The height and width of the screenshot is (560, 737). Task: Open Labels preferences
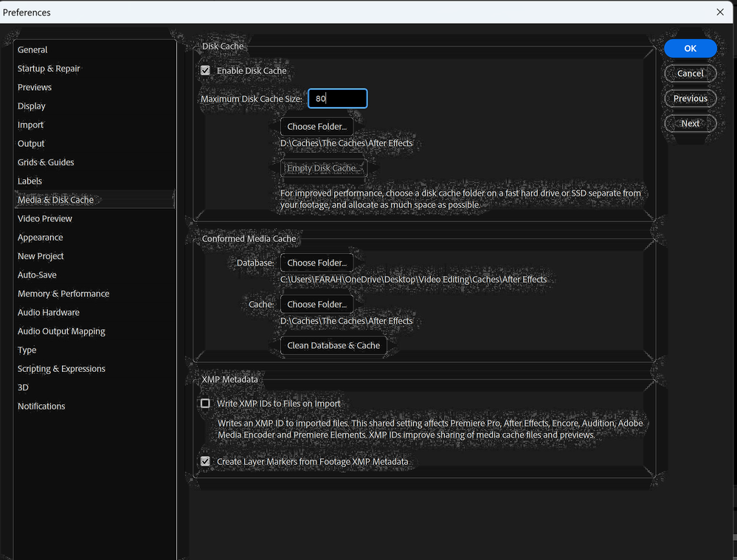coord(30,181)
